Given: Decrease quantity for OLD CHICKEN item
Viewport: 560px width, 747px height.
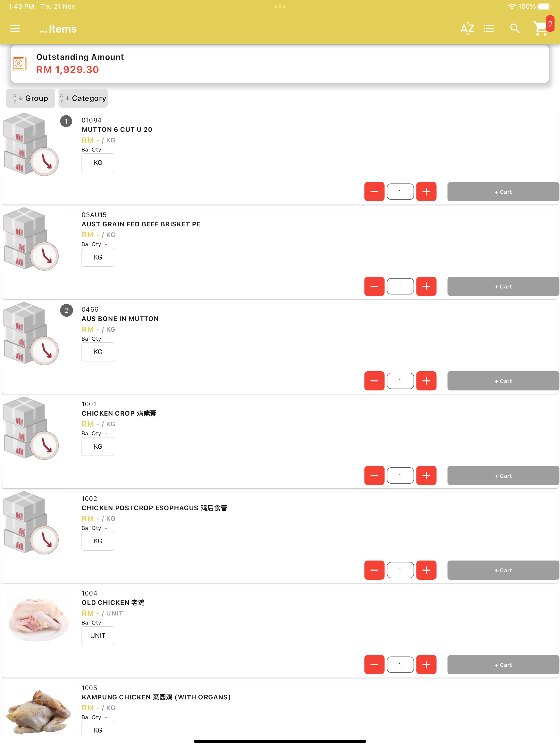Looking at the screenshot, I should click(374, 665).
